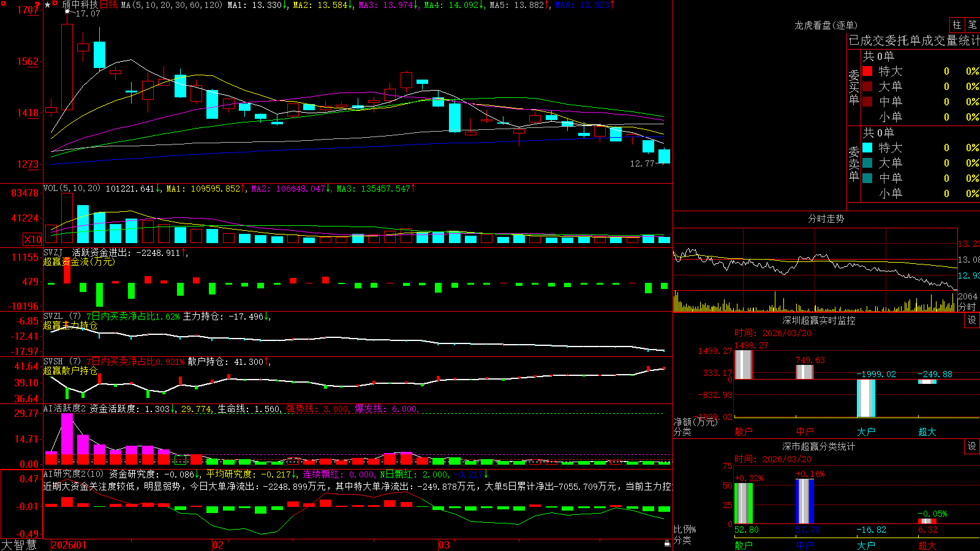
Task: Click the 超赢资金流(万元) label
Action: coord(78,261)
